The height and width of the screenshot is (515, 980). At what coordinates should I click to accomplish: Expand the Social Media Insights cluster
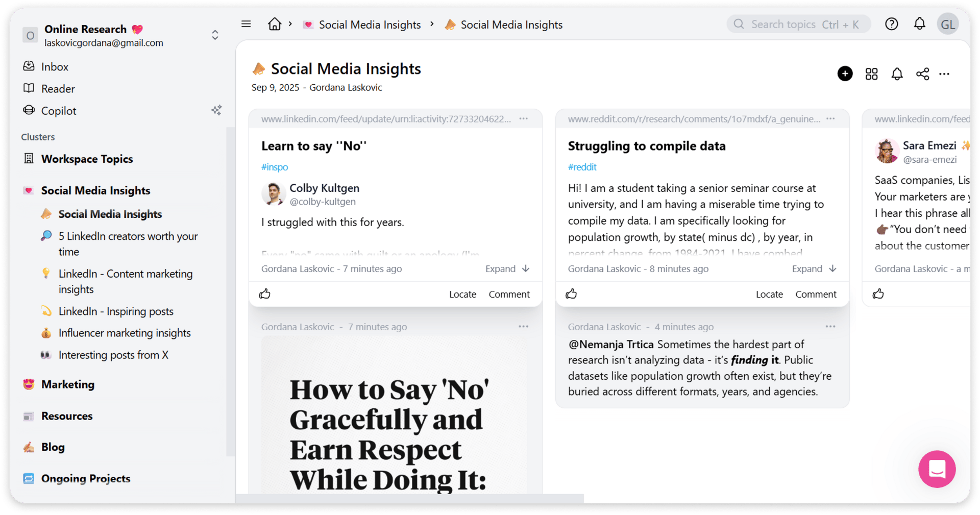[x=95, y=190]
